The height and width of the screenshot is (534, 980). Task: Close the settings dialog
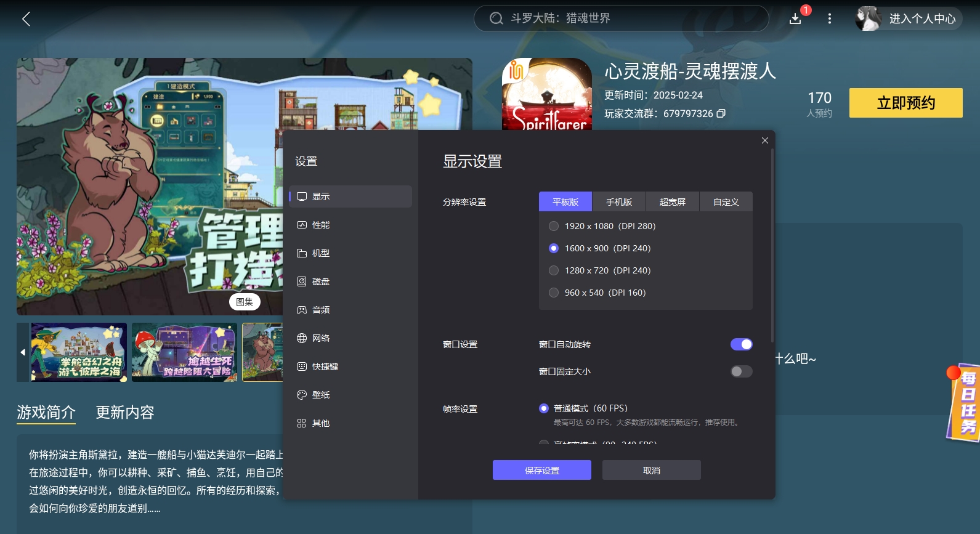click(765, 140)
